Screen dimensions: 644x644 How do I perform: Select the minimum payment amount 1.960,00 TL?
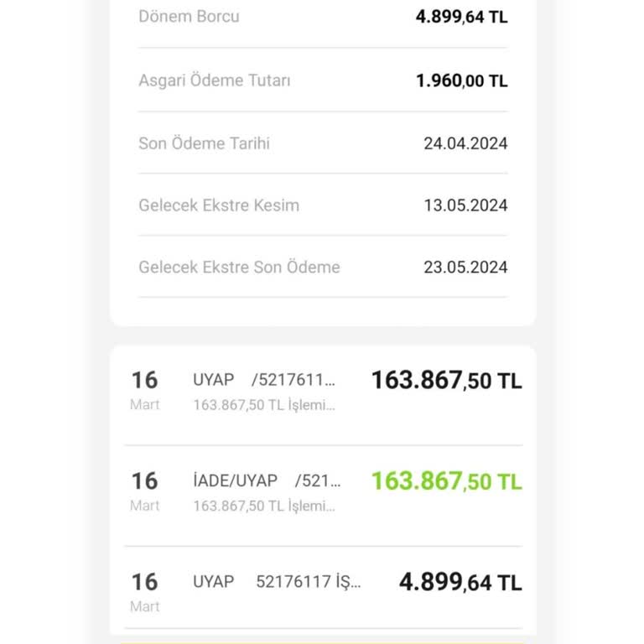(x=462, y=80)
